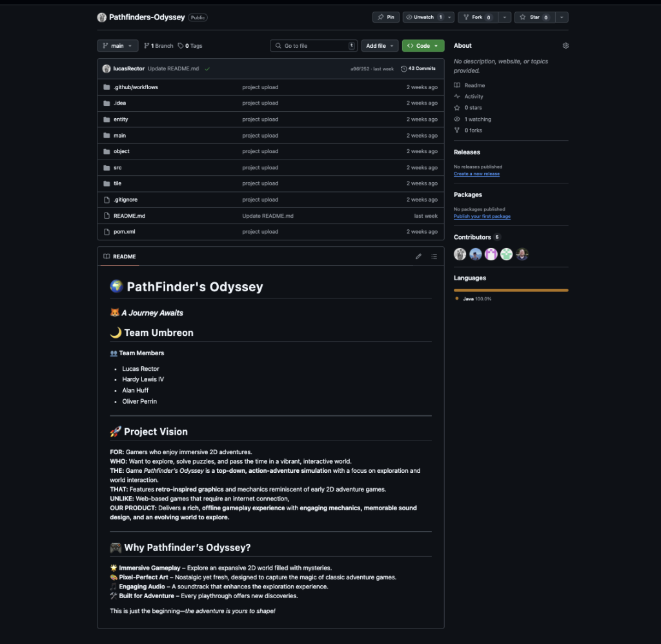Open the main branch dropdown
661x644 pixels.
tap(117, 46)
